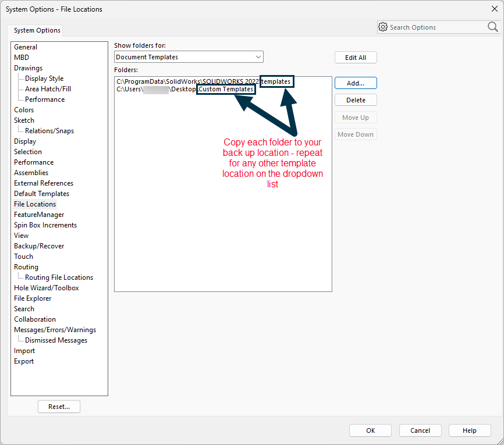Click the Move Up button

356,118
